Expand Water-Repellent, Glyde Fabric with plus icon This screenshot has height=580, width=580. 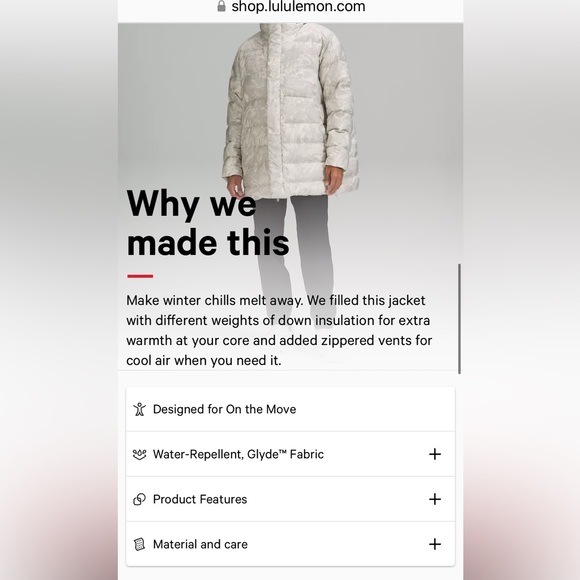[435, 454]
